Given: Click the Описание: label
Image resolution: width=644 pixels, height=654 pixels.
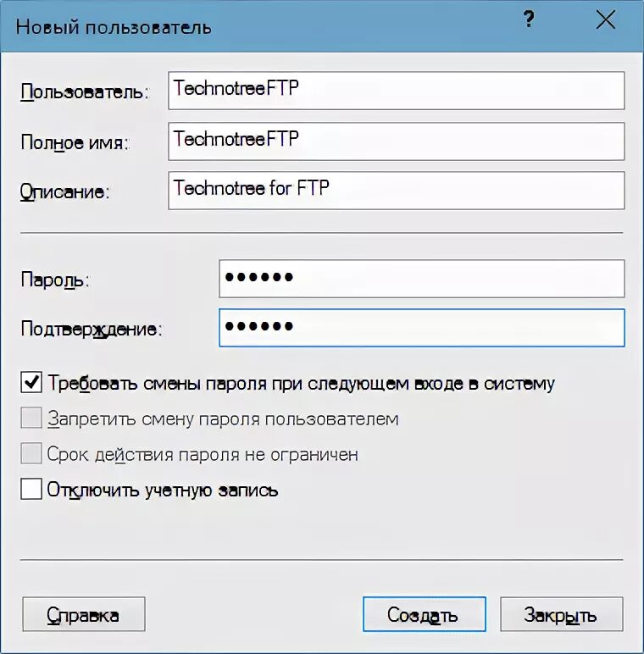Looking at the screenshot, I should tap(64, 191).
